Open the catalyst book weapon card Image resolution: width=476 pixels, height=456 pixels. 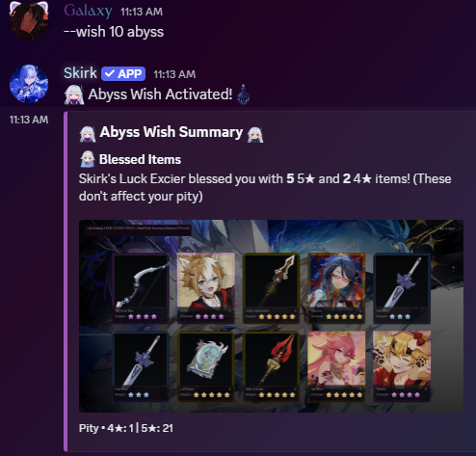coord(206,366)
